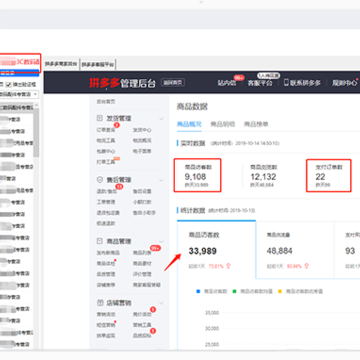This screenshot has width=360, height=360.
Task: Open 品质管理 in the sidebar
Action: (x=106, y=274)
